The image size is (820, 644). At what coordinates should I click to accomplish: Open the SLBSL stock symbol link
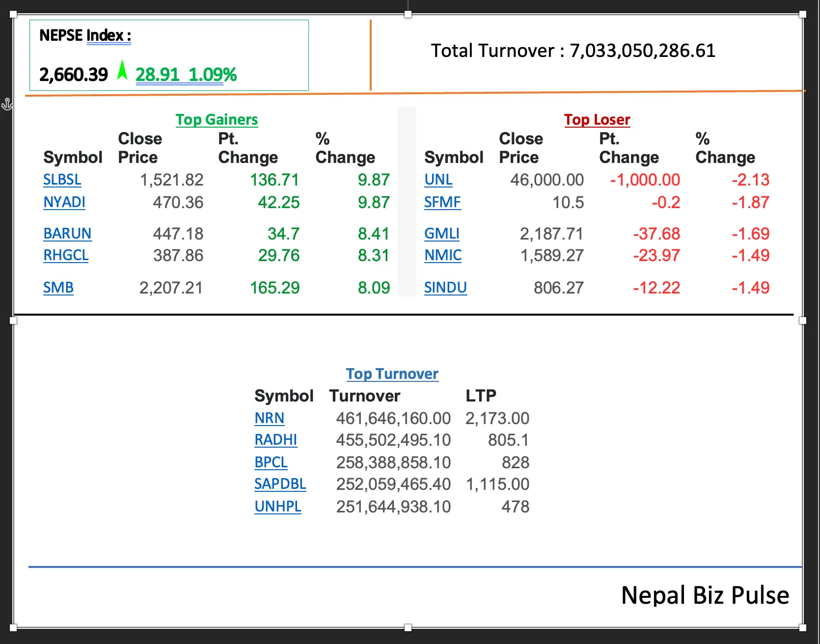62,180
